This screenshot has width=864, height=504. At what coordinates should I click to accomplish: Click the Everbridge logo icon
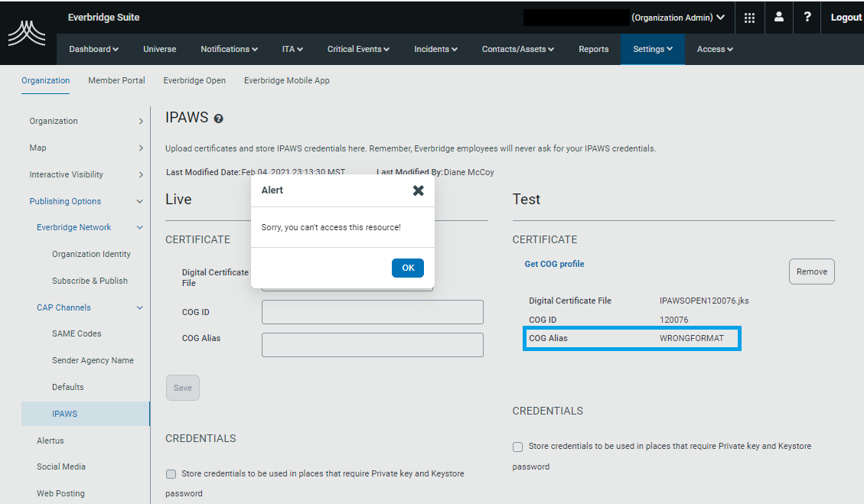tap(27, 34)
